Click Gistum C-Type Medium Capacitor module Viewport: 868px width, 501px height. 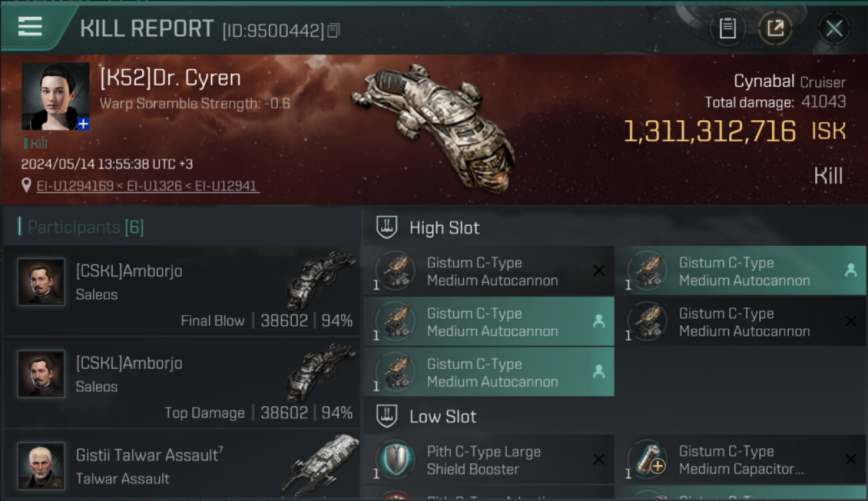740,460
